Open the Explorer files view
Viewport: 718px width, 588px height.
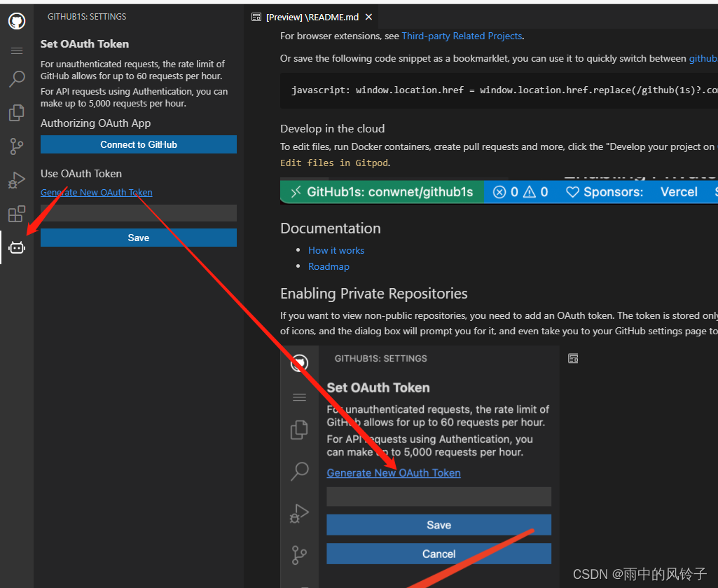click(x=17, y=113)
